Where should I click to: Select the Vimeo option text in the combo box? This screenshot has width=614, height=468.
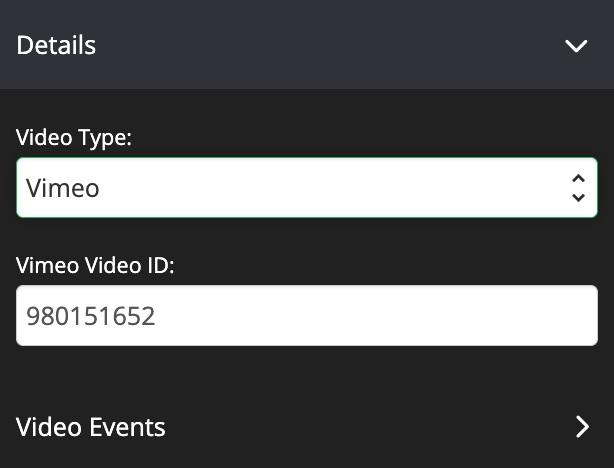(63, 188)
